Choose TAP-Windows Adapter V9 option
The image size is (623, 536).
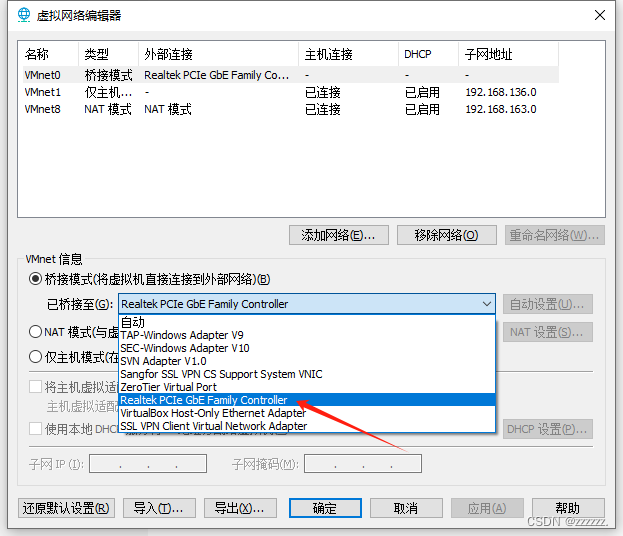(x=307, y=335)
